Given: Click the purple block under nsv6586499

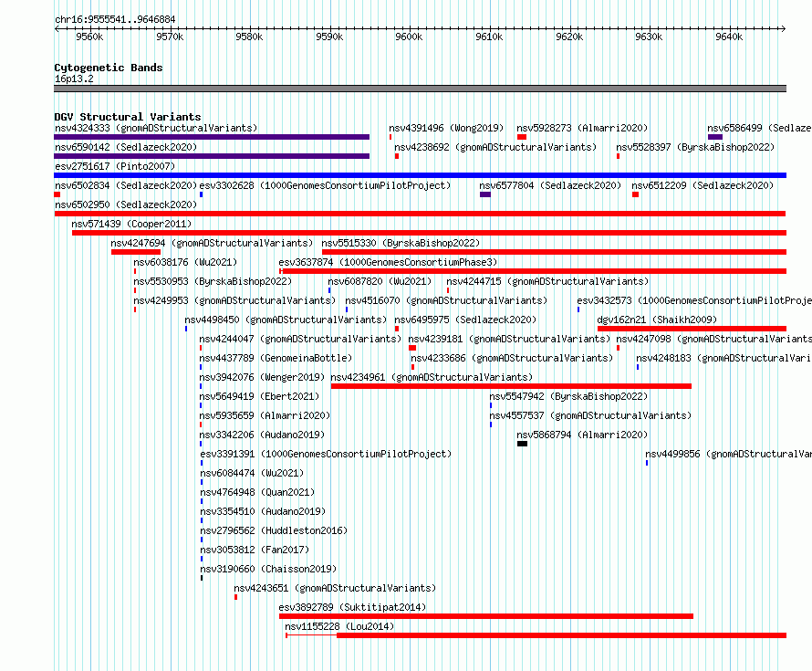Looking at the screenshot, I should tap(715, 137).
